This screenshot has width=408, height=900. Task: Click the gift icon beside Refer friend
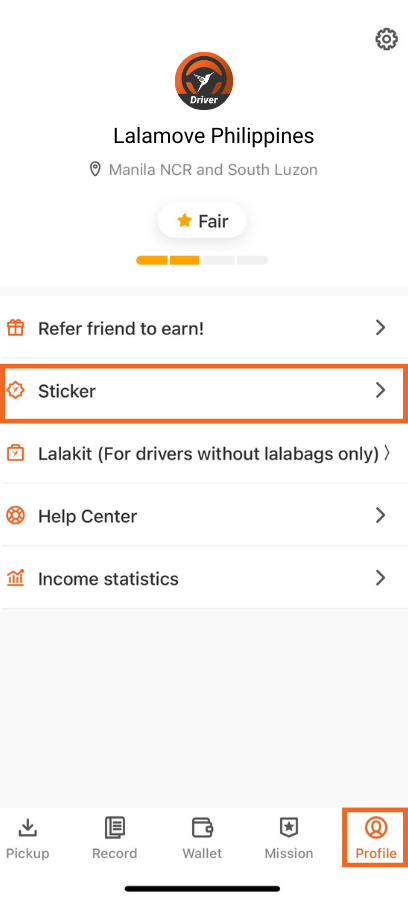pos(15,328)
